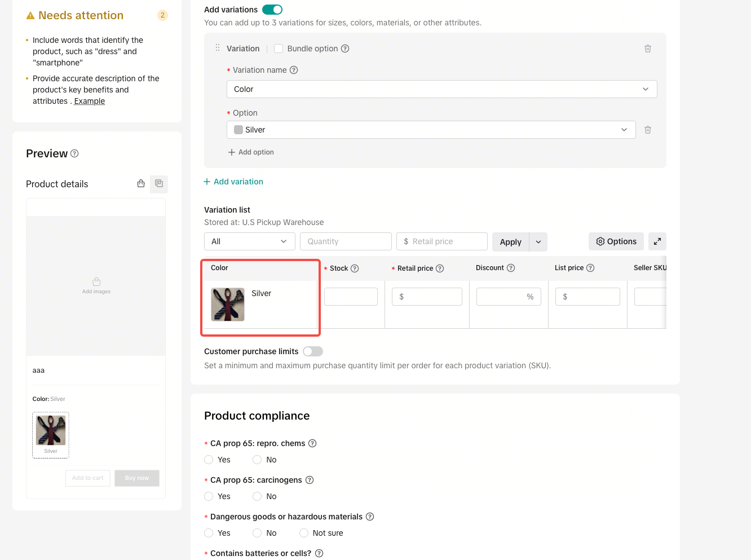This screenshot has width=751, height=560.
Task: Select No for Dangerous goods or hazardous materials
Action: click(257, 533)
